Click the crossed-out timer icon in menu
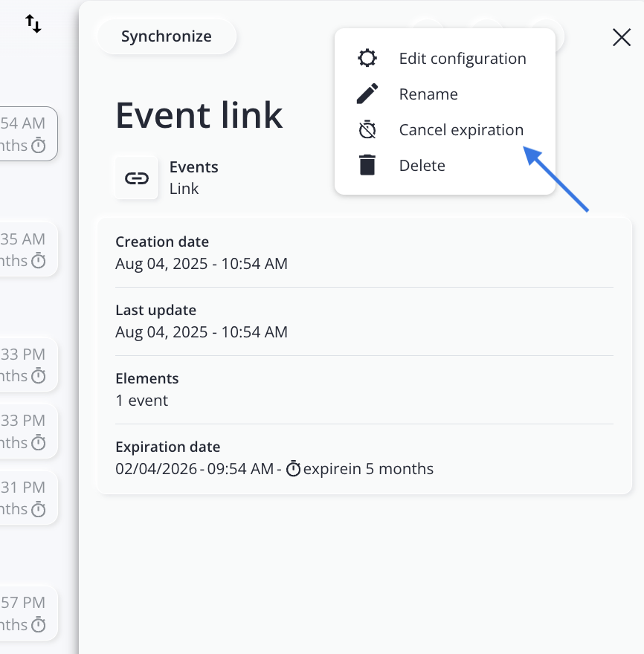This screenshot has height=654, width=644. [x=367, y=130]
